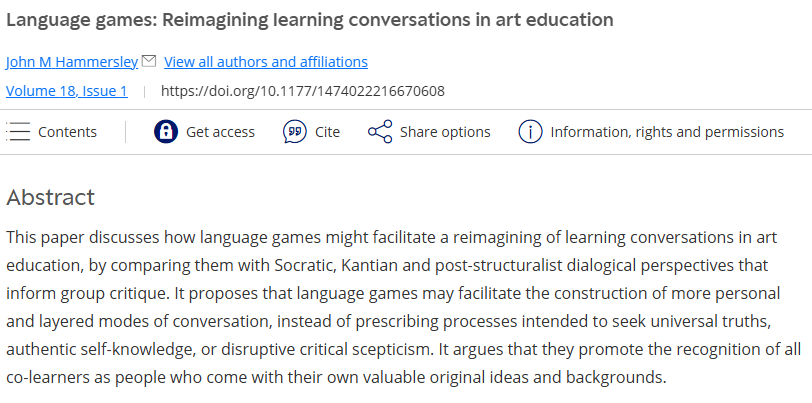
Task: Open the Contents menu label
Action: point(67,132)
